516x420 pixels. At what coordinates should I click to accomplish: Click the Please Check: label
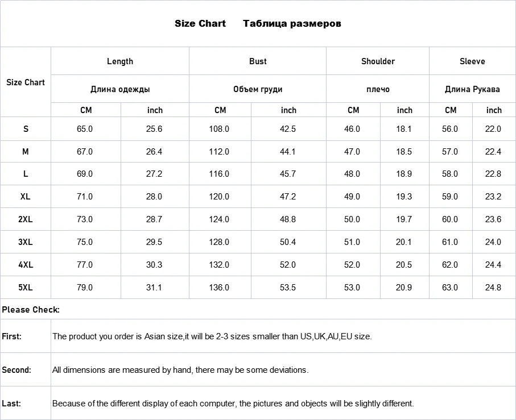(31, 310)
